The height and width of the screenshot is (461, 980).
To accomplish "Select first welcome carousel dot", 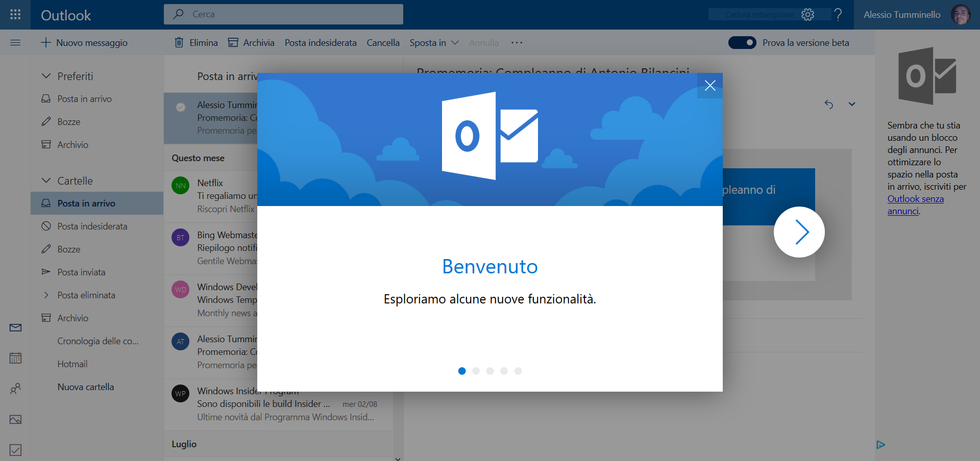I will click(x=462, y=371).
